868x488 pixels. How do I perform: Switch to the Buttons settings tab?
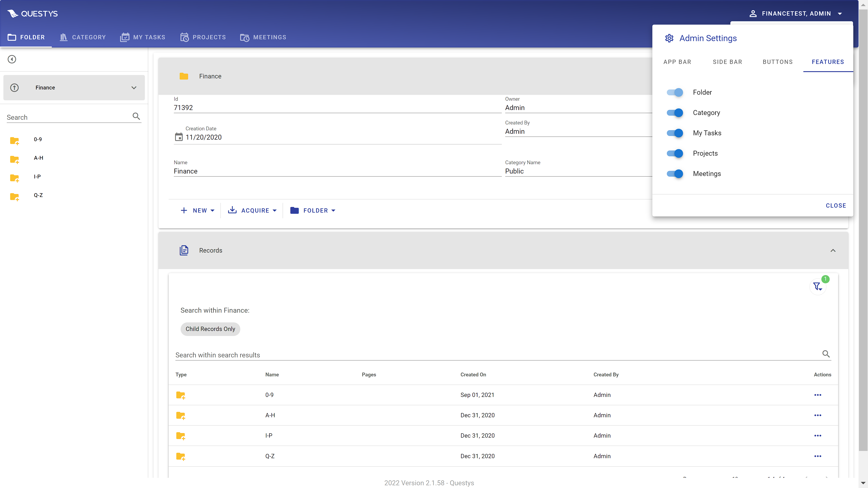click(778, 62)
